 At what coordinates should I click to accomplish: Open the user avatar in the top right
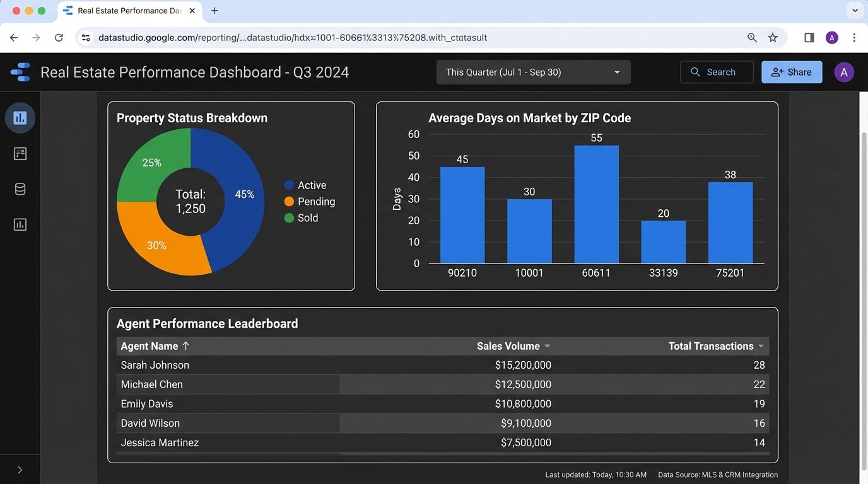tap(844, 72)
